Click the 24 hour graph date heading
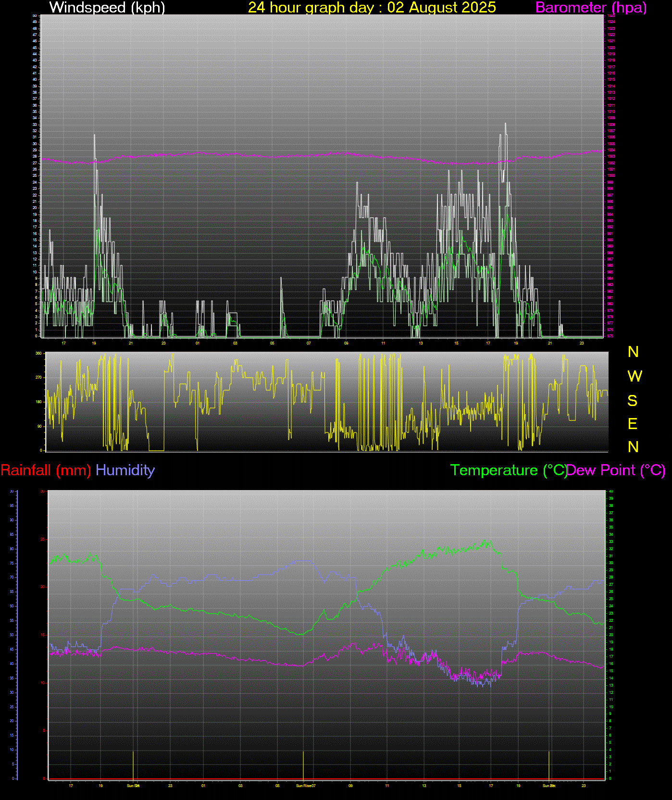672x800 pixels. pos(372,8)
